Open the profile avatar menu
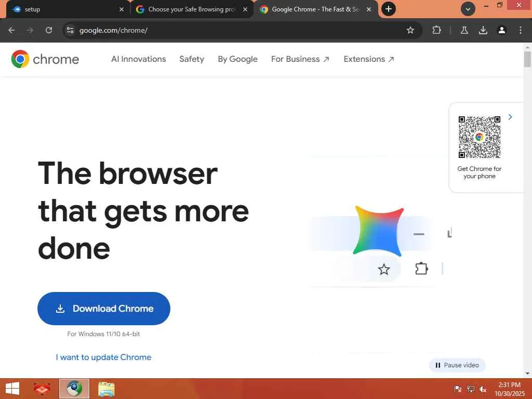The height and width of the screenshot is (399, 532). (502, 30)
